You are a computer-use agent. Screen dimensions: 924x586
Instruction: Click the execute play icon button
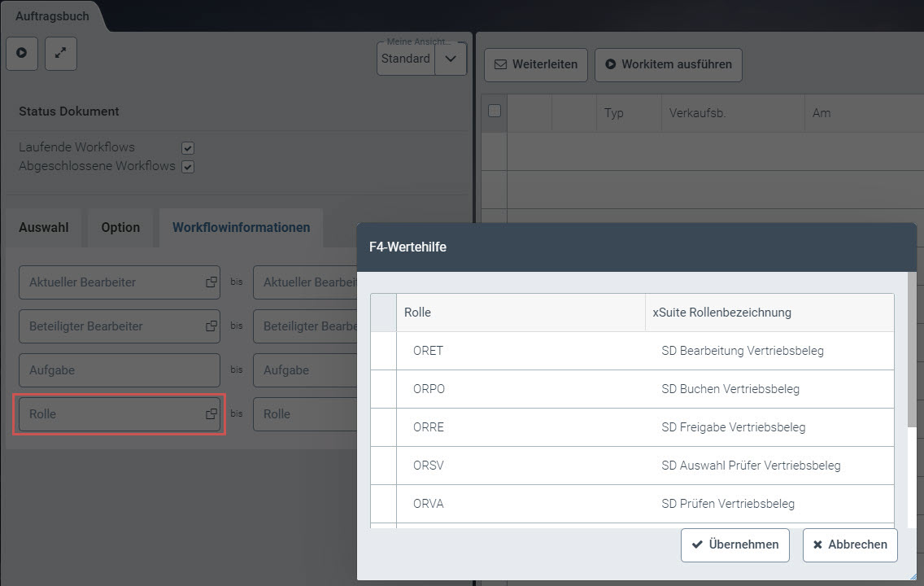point(22,53)
